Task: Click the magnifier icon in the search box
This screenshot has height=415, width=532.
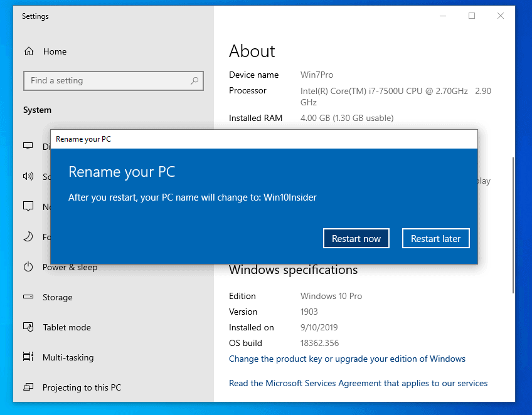Action: pos(194,80)
